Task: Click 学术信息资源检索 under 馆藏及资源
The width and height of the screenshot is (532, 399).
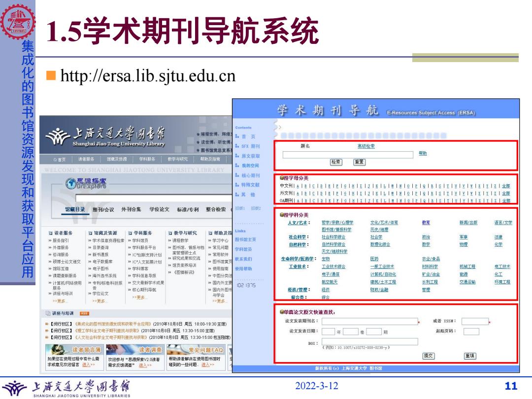Action: [108, 240]
